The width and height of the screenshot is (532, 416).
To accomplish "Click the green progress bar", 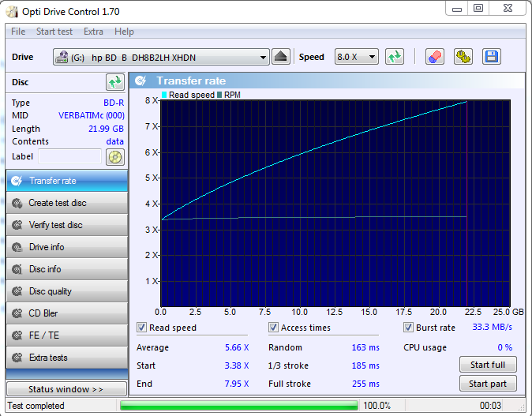I will (x=239, y=406).
